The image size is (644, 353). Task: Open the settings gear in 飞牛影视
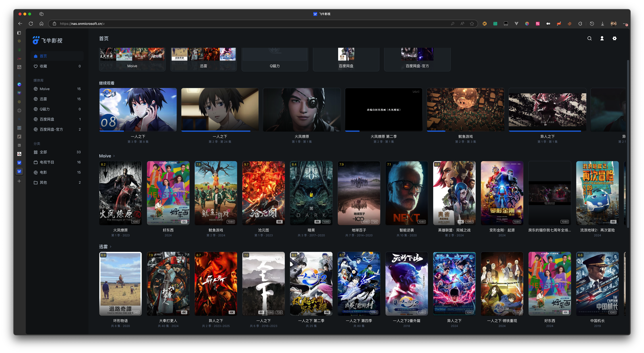click(614, 38)
